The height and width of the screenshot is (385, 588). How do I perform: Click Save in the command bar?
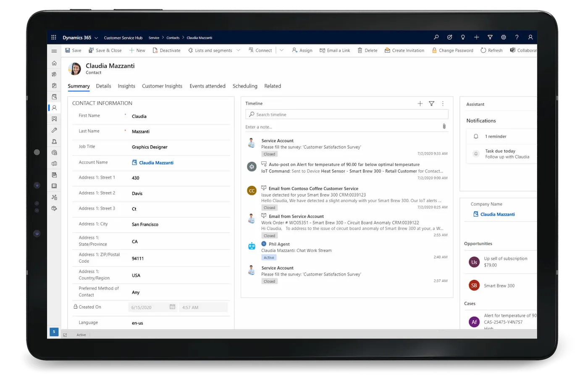point(73,50)
